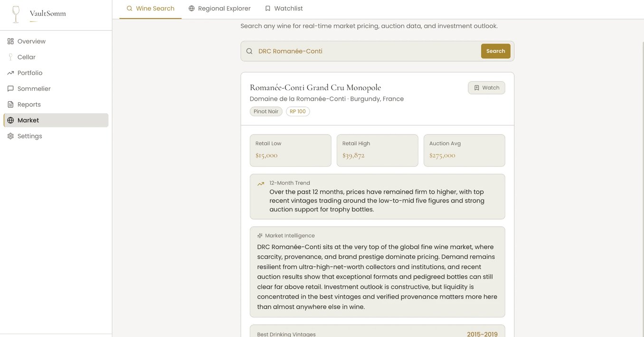Click the VaultSomm wine glass logo

tap(16, 14)
